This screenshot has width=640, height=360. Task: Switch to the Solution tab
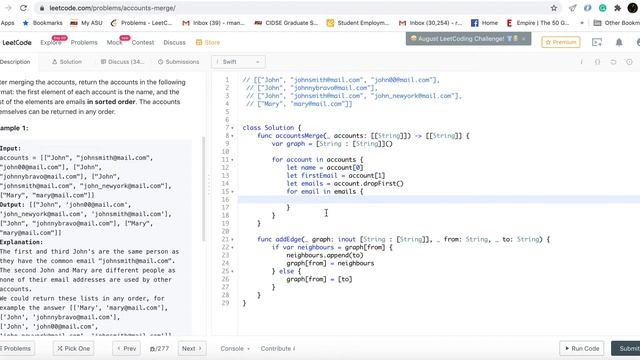[x=67, y=62]
